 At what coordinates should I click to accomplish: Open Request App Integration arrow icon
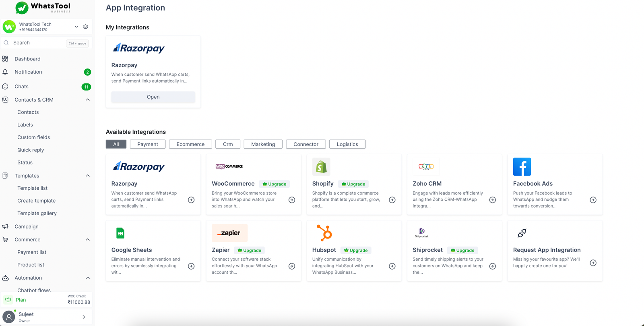click(593, 263)
